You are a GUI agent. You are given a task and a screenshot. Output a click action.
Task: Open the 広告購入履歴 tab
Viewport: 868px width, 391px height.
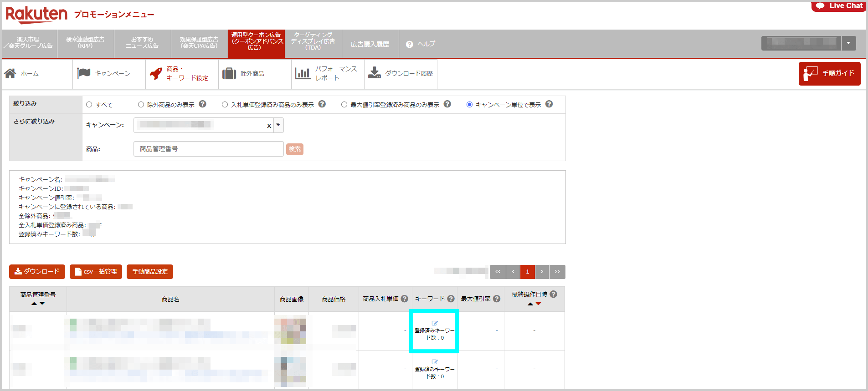[370, 44]
